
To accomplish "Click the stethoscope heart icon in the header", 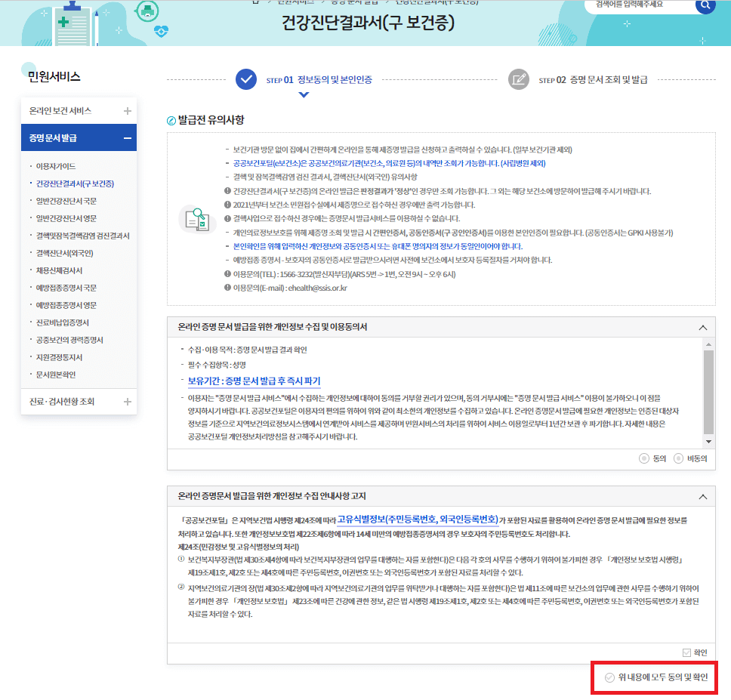I will coord(162,30).
